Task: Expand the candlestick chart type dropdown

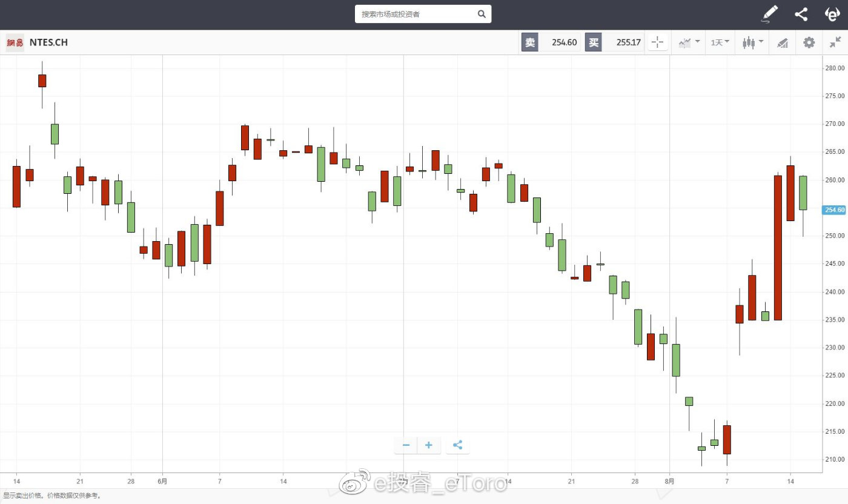Action: (753, 42)
